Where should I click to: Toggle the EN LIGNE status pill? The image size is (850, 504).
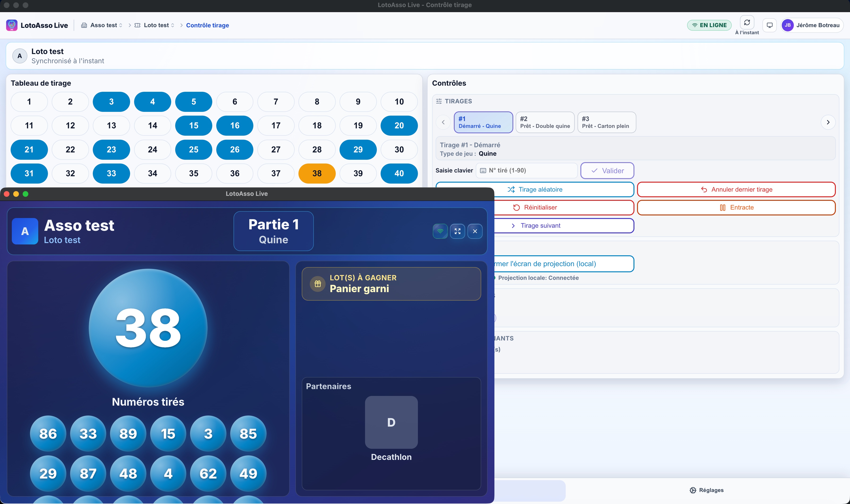709,25
